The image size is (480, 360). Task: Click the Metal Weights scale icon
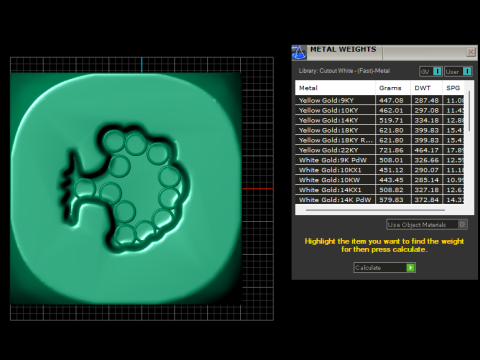pos(299,53)
